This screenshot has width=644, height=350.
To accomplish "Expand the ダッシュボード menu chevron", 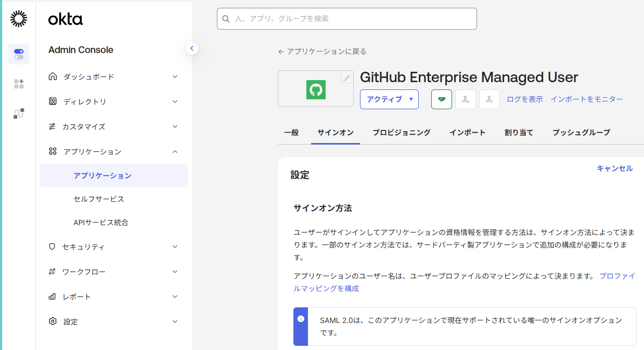I will [175, 76].
